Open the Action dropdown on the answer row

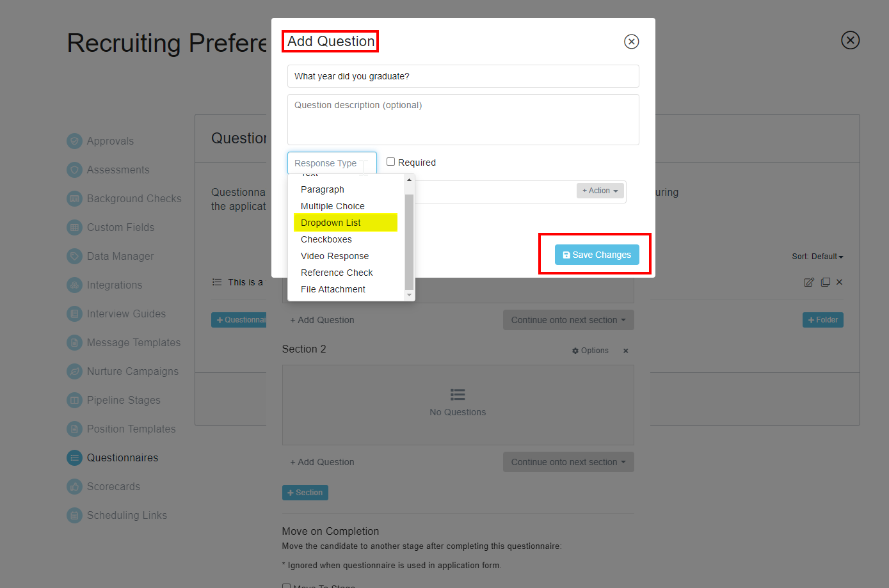click(600, 191)
